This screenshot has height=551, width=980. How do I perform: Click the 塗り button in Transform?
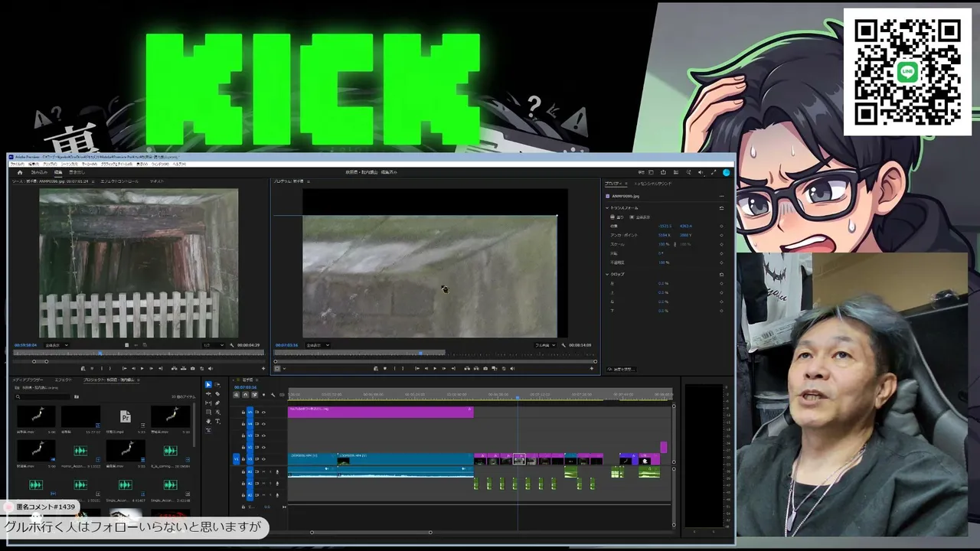(619, 217)
